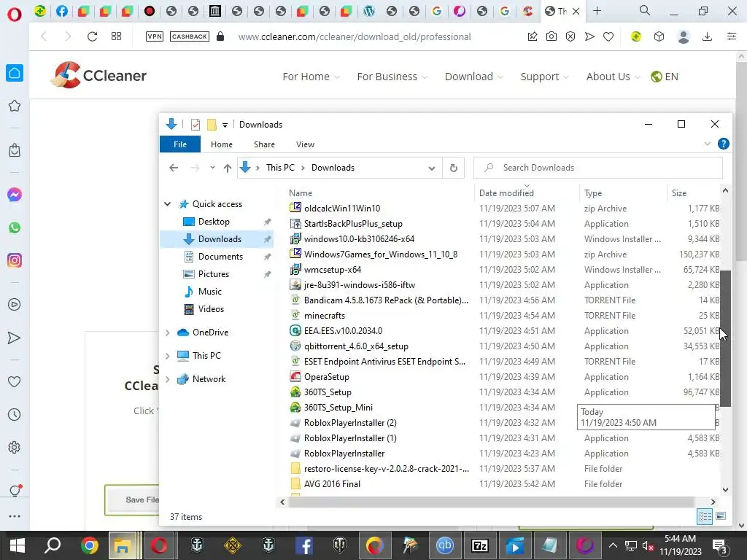Open Instagram in Opera sidebar
Screen dimensions: 747x560
pyautogui.click(x=15, y=260)
